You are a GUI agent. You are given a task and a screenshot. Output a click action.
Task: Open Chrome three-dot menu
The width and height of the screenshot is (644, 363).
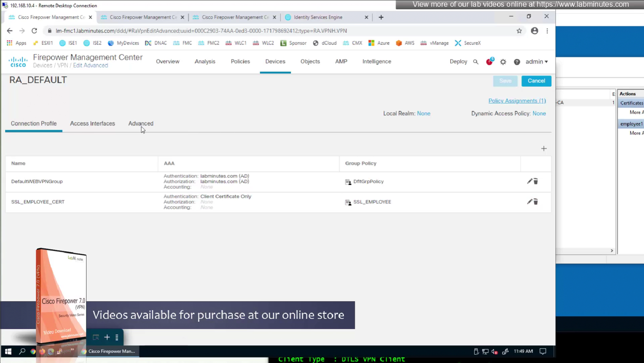(x=547, y=31)
